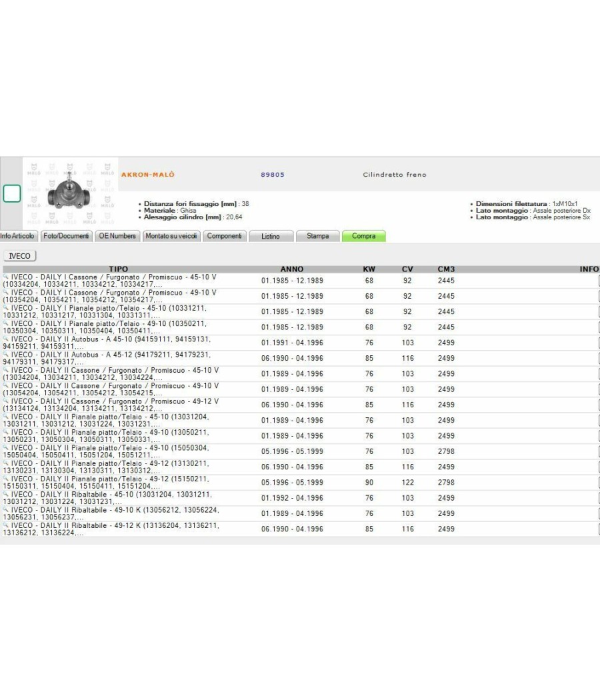Click Lato montaggio Assale posteriore Sx

[x=533, y=217]
